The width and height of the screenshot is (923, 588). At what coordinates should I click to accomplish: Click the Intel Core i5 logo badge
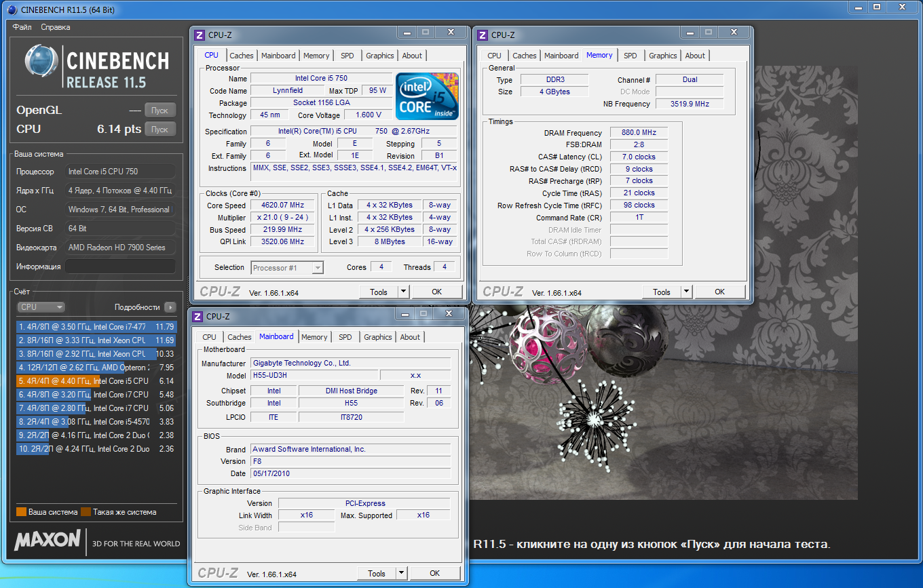(427, 96)
